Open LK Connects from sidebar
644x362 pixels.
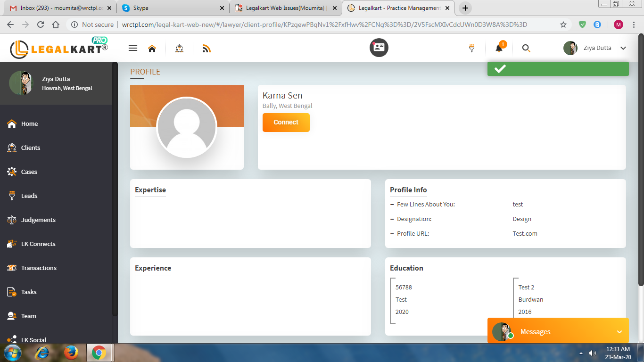pyautogui.click(x=38, y=244)
